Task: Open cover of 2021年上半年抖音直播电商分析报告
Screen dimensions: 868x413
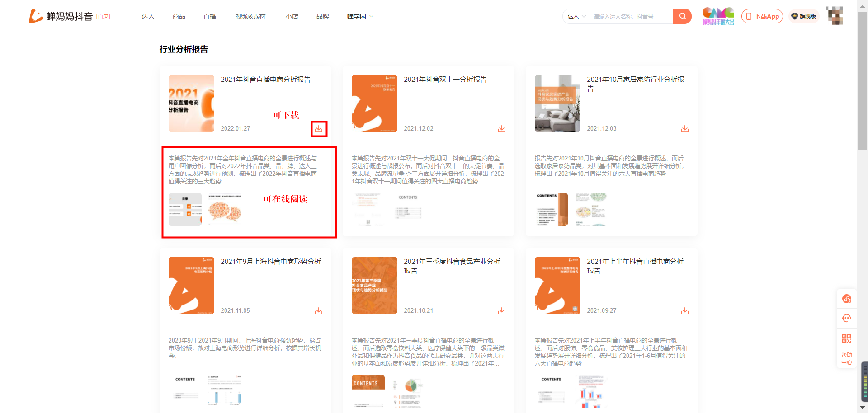Action: pyautogui.click(x=557, y=286)
